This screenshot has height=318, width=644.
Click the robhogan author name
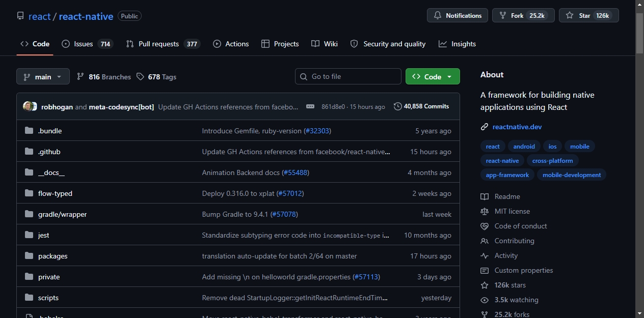[x=57, y=107]
